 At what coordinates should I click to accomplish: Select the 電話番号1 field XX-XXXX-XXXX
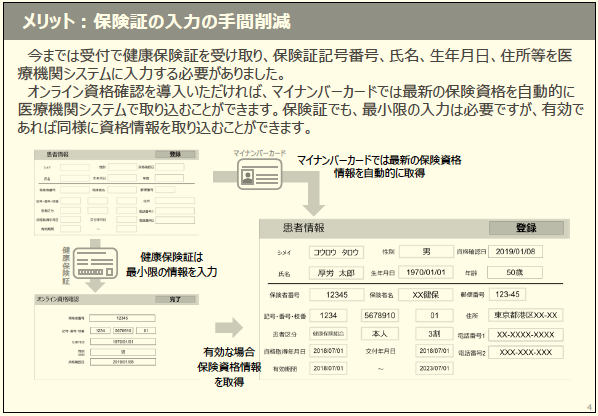click(526, 334)
